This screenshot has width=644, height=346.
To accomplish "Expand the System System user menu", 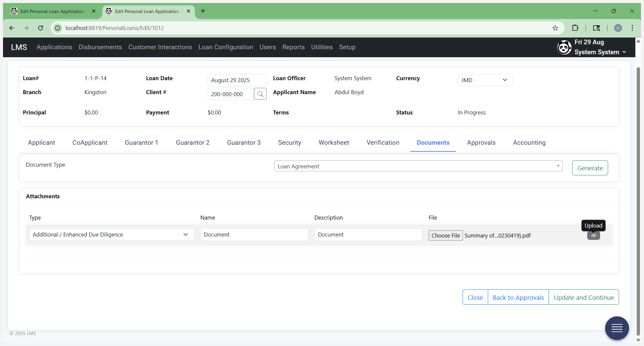I will click(x=600, y=52).
